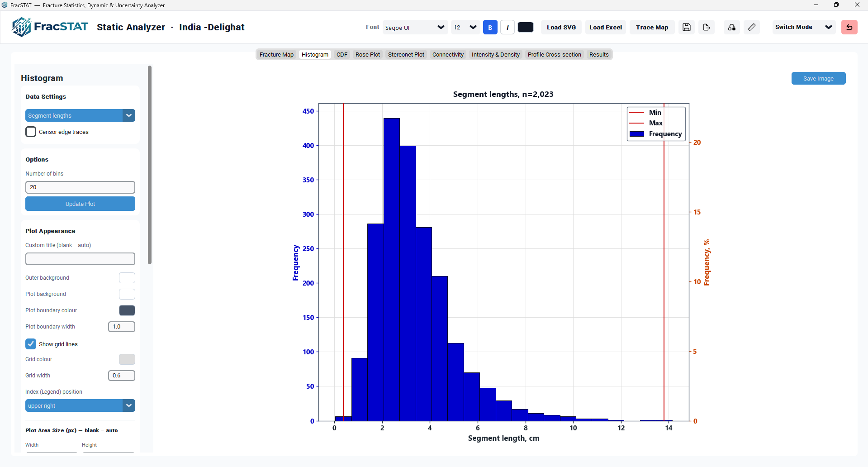This screenshot has width=868, height=467.
Task: View the Results tab
Action: [x=599, y=54]
